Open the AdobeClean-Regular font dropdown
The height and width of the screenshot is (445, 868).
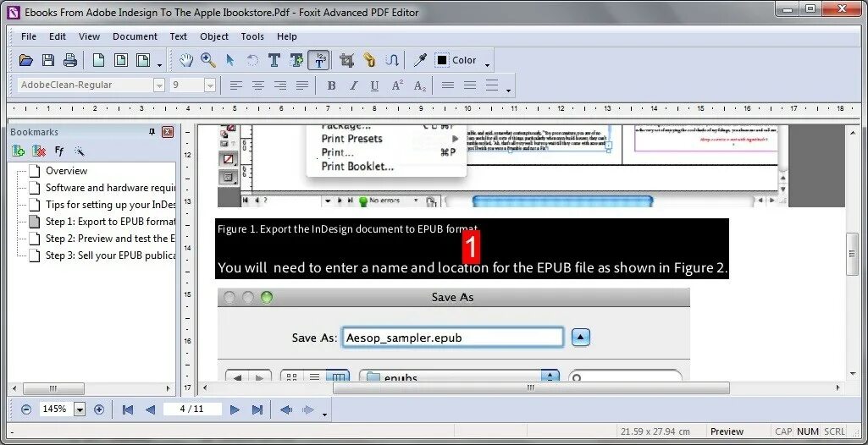point(159,85)
